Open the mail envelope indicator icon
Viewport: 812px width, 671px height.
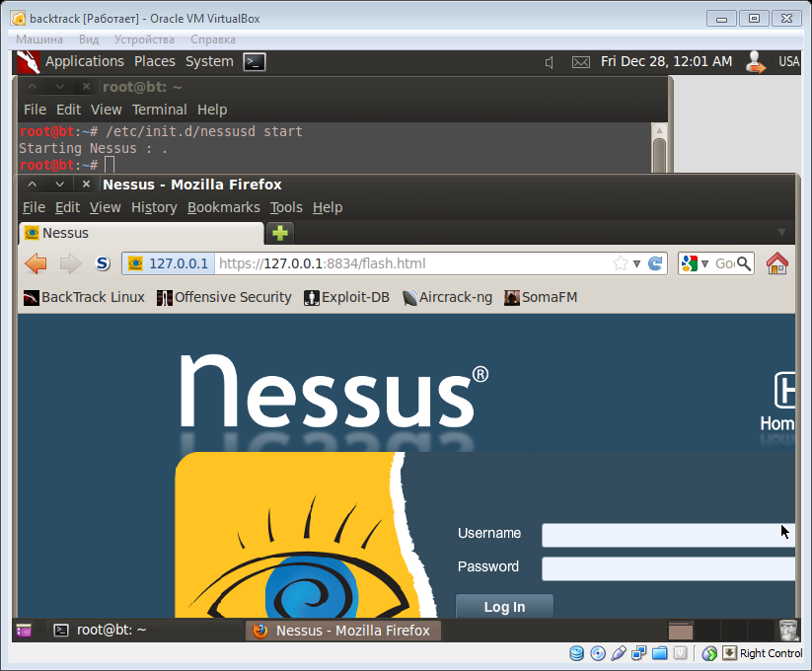(x=580, y=62)
